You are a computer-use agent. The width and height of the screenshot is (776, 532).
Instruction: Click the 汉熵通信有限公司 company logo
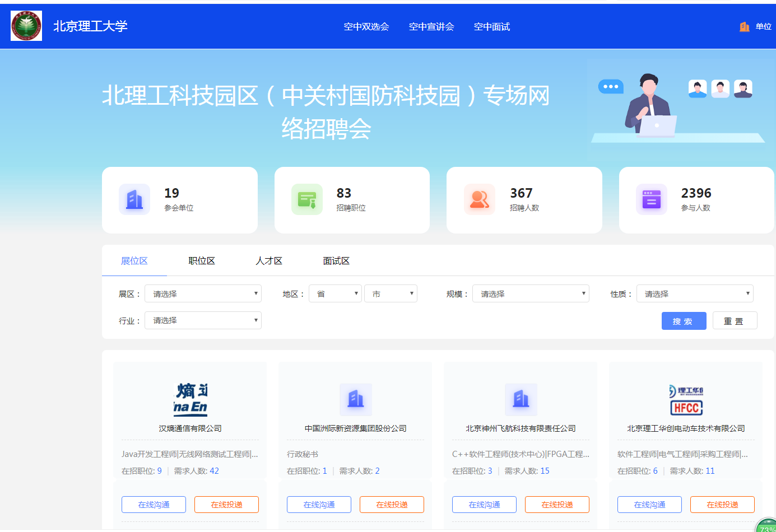[190, 399]
